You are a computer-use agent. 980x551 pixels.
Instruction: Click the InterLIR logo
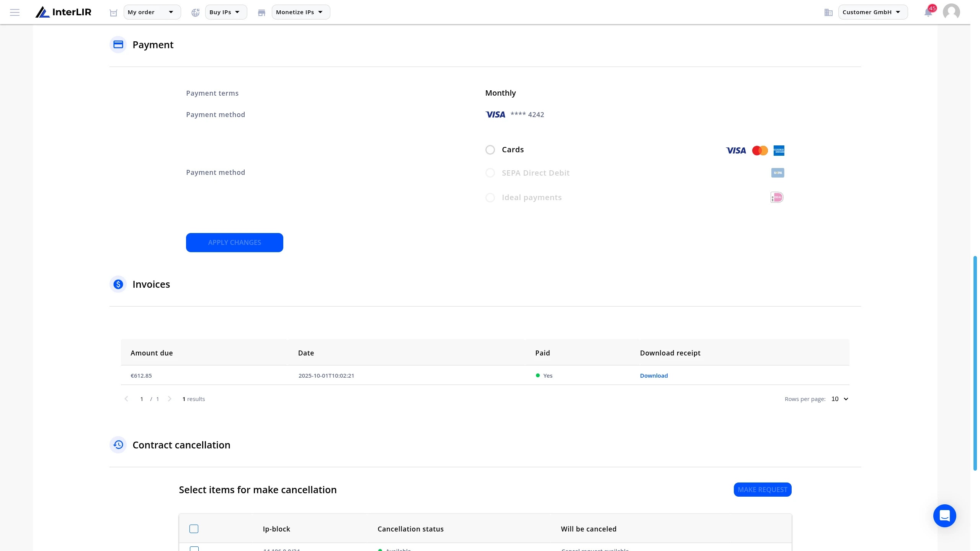click(64, 12)
